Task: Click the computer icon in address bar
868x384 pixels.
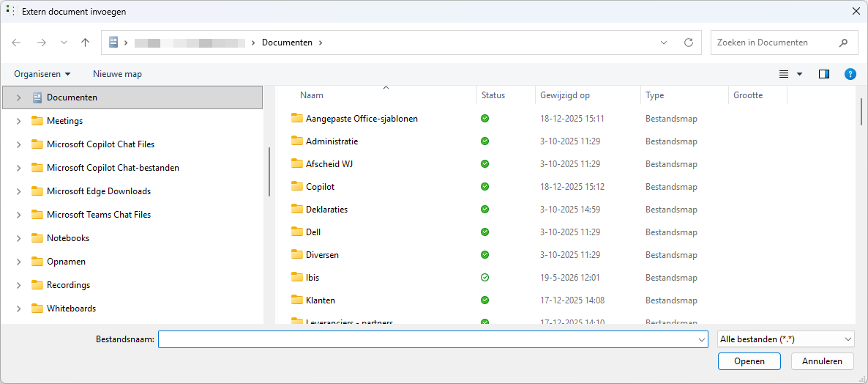Action: click(x=113, y=42)
